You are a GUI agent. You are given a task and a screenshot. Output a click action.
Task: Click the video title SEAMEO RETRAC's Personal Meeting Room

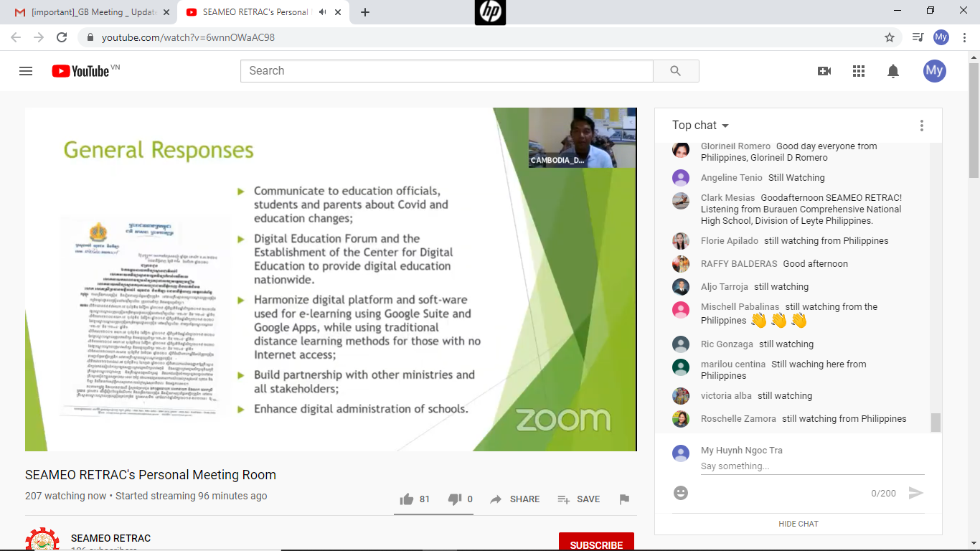151,475
